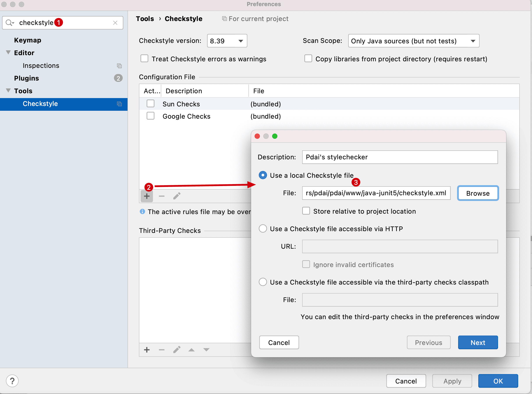Click the edit configuration pencil icon

177,196
